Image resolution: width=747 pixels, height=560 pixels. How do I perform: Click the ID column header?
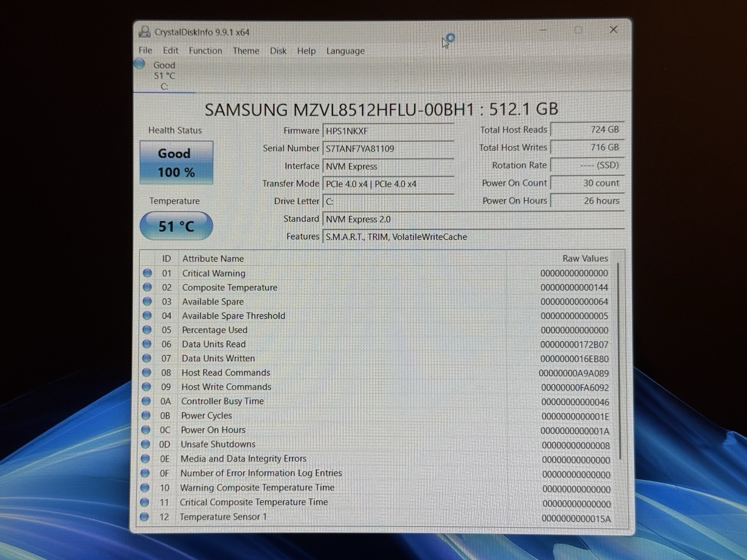pos(167,259)
